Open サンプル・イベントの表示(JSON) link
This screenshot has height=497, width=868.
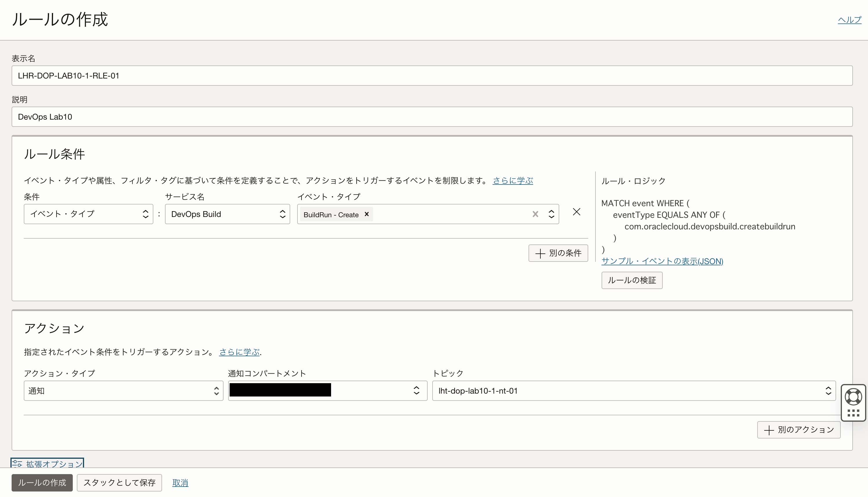[662, 261]
